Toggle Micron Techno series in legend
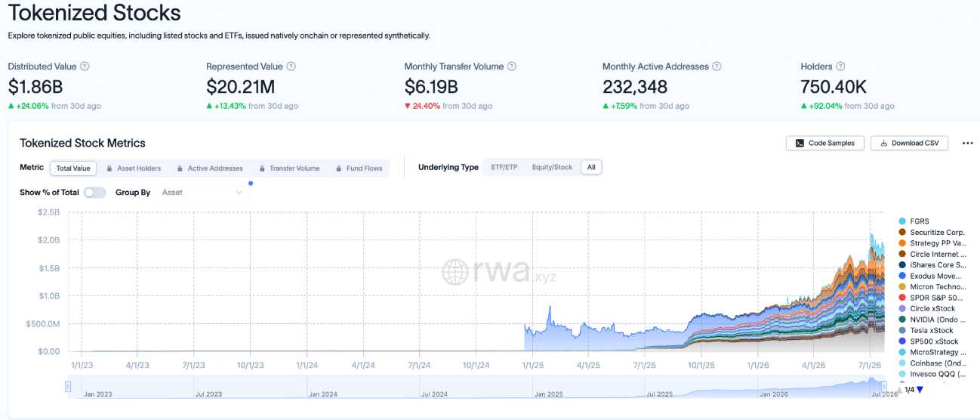 (932, 287)
